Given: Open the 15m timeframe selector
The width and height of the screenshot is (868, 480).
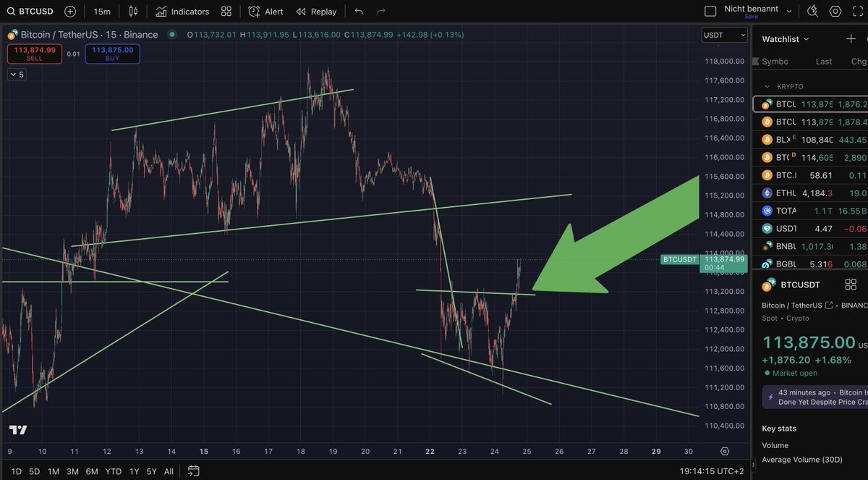Looking at the screenshot, I should pos(102,12).
